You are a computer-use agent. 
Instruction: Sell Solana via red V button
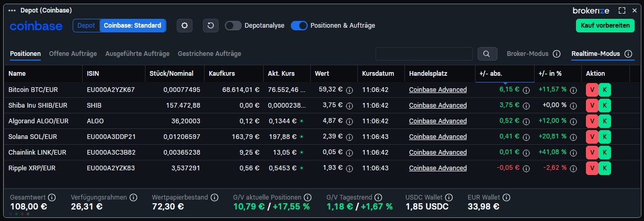[x=592, y=137]
